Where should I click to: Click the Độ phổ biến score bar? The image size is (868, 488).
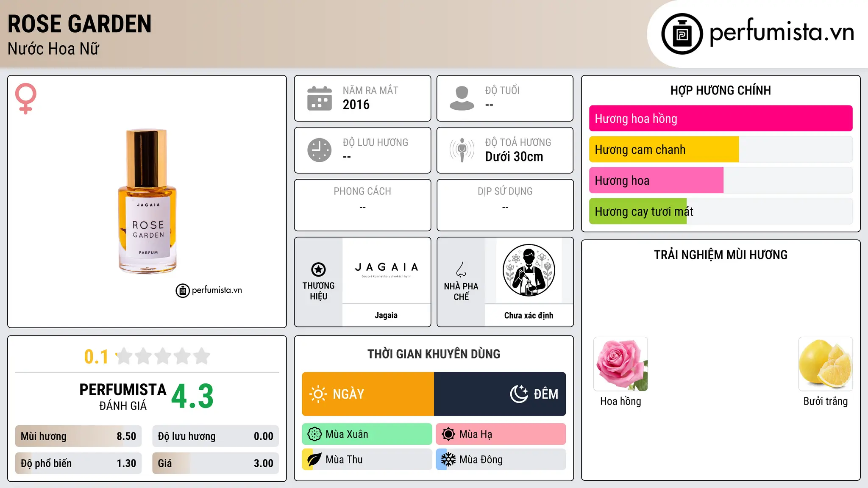click(x=78, y=463)
